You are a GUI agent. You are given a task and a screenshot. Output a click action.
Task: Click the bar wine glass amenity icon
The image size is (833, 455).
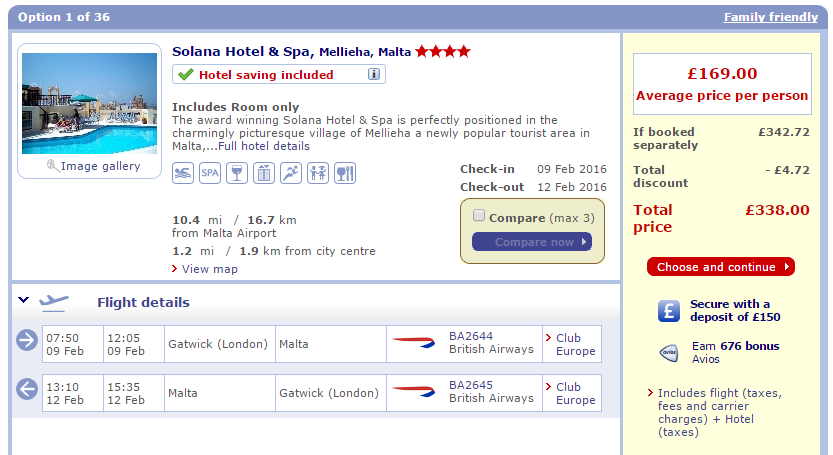[237, 173]
